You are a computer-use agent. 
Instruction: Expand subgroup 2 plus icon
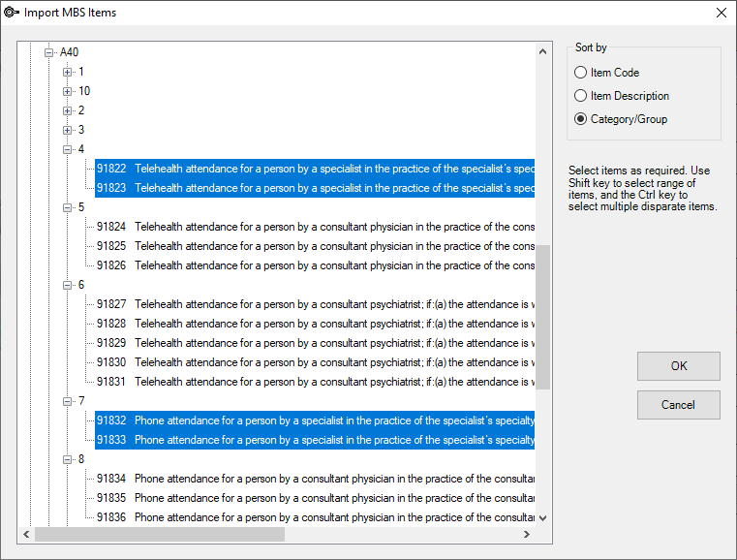[67, 110]
